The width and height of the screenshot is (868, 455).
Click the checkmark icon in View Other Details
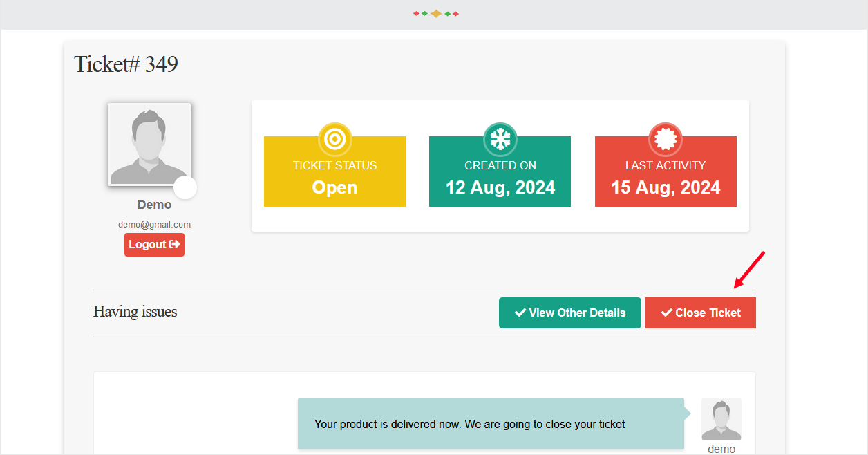[x=520, y=313]
